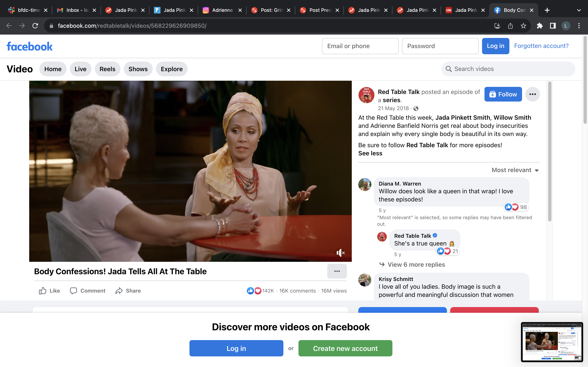
Task: Open the three-dots menu beside the video title
Action: (337, 271)
